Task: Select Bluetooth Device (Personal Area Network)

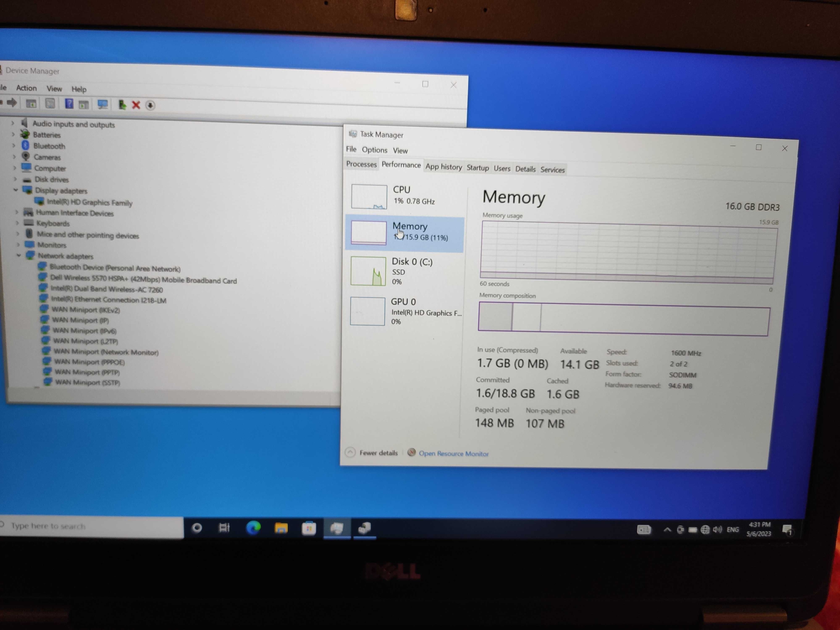Action: pyautogui.click(x=115, y=268)
